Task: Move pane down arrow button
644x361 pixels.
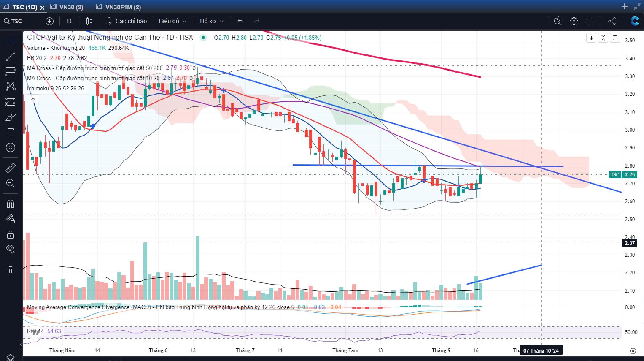Action: click(591, 38)
